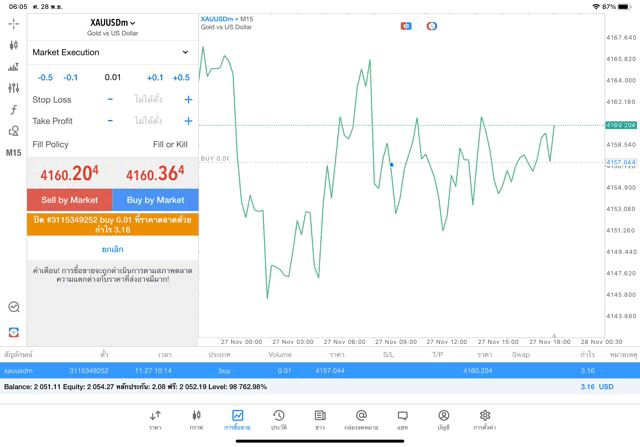Tap minus to lower Take Profit
The height and width of the screenshot is (447, 640).
click(x=110, y=121)
